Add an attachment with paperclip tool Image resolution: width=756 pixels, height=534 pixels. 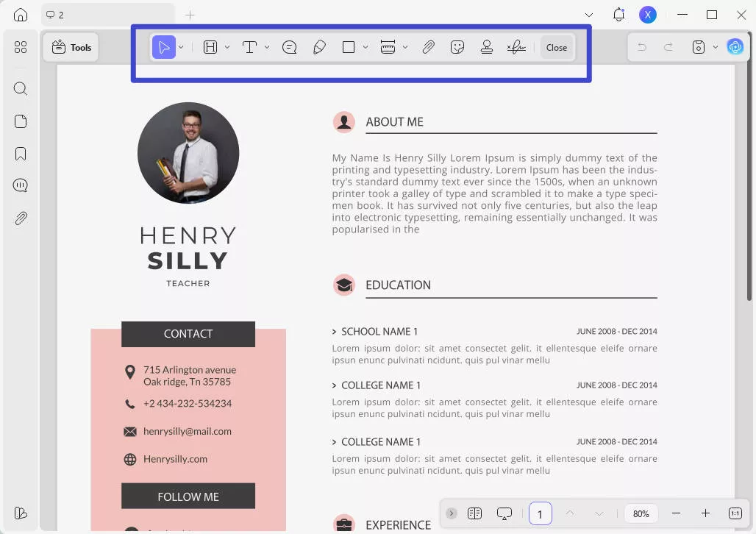point(428,47)
